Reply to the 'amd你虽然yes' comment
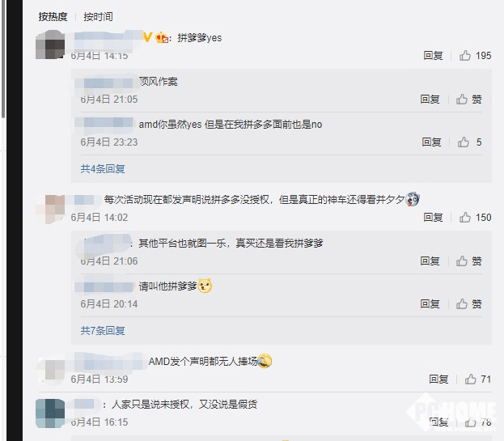 pyautogui.click(x=431, y=142)
